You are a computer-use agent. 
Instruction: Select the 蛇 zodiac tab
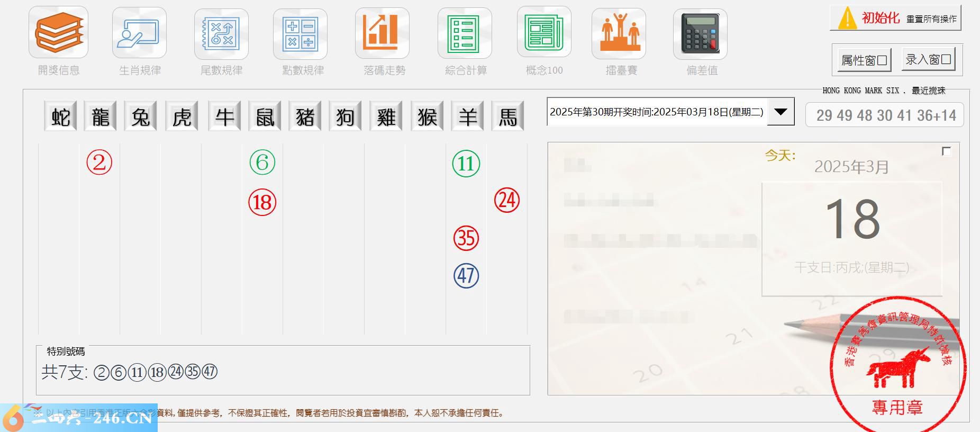61,116
